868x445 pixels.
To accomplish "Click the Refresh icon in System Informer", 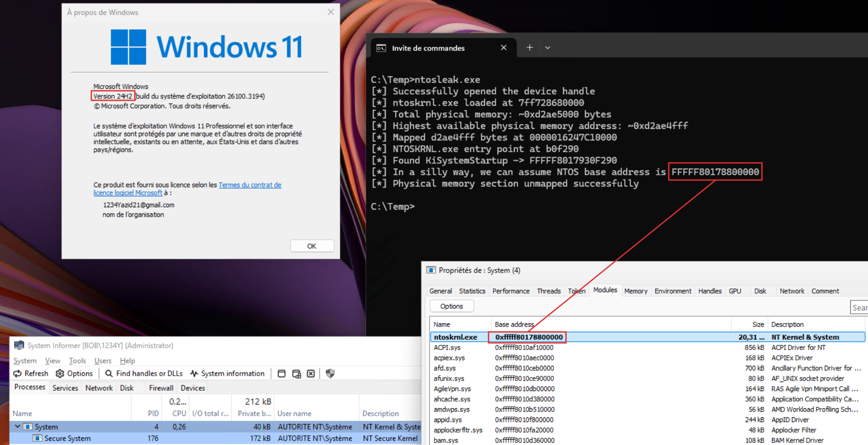I will [x=18, y=373].
